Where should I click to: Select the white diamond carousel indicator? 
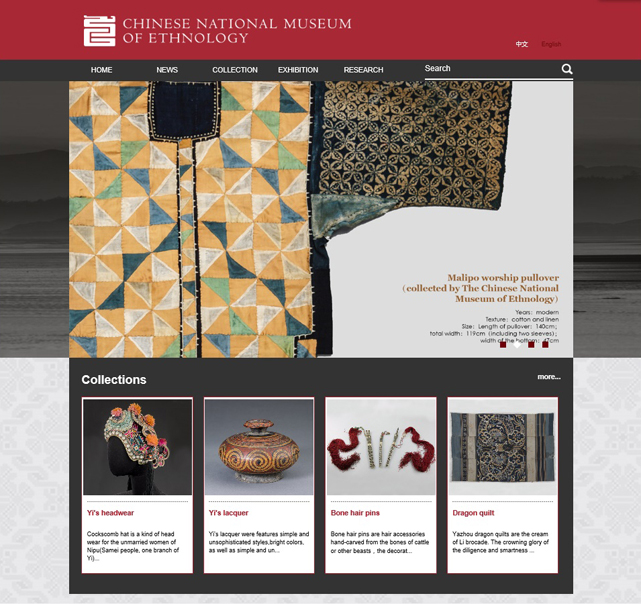pyautogui.click(x=517, y=345)
